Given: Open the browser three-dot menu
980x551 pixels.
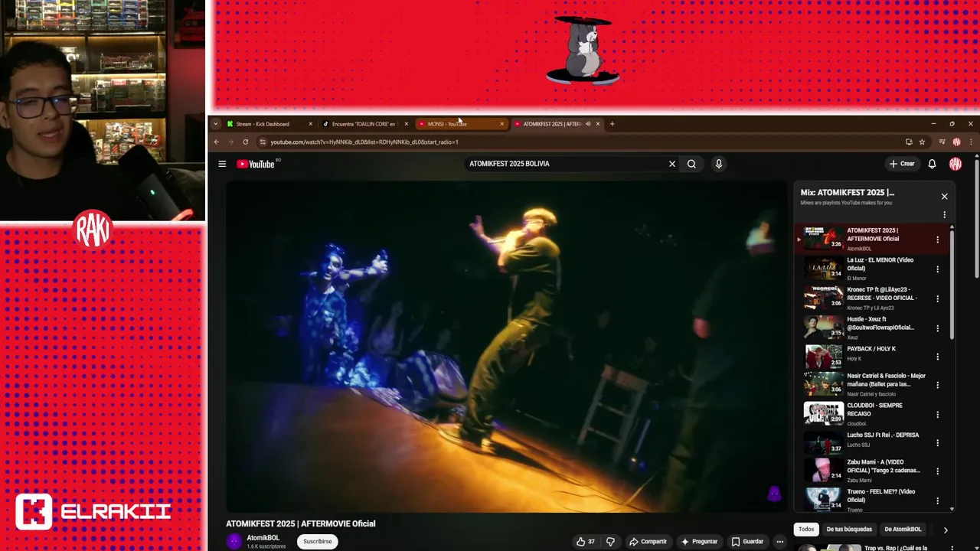Looking at the screenshot, I should point(971,142).
